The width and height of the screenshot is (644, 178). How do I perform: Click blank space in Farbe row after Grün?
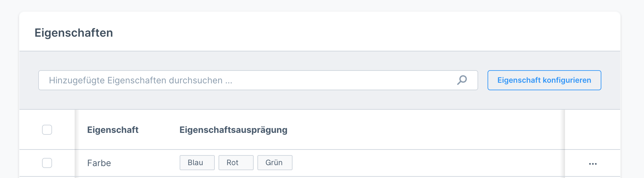point(408,163)
